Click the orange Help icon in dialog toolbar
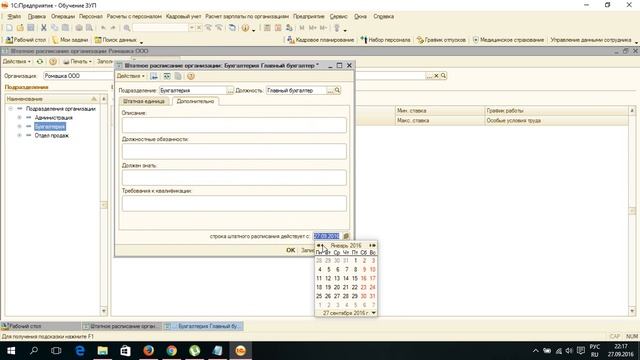The width and height of the screenshot is (640, 360). (x=191, y=76)
